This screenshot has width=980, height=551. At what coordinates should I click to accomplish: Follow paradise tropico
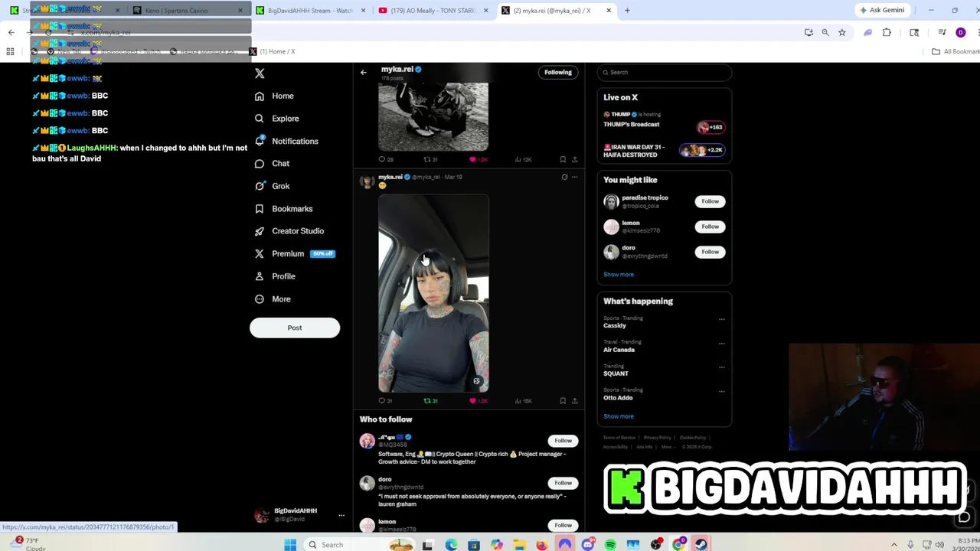pyautogui.click(x=710, y=201)
